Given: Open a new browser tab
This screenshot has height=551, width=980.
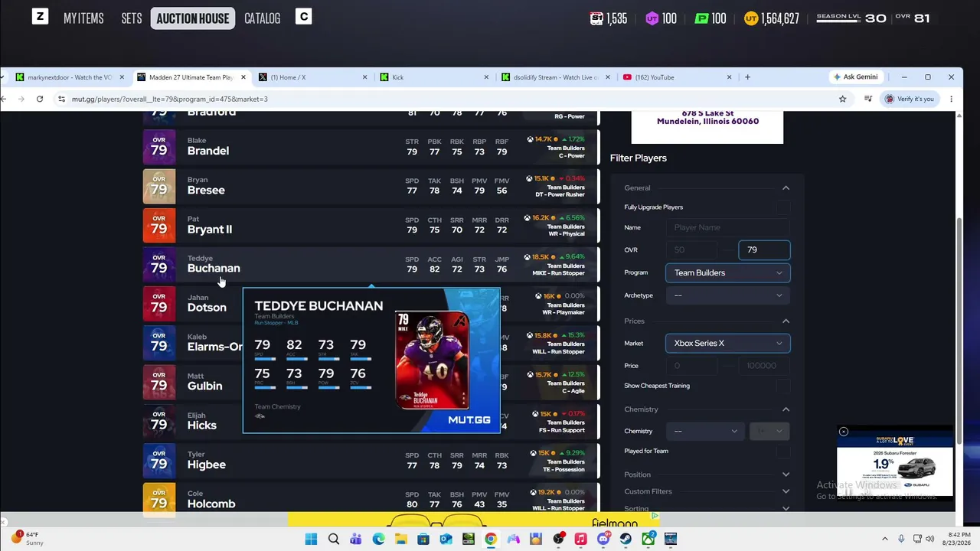Looking at the screenshot, I should tap(747, 77).
